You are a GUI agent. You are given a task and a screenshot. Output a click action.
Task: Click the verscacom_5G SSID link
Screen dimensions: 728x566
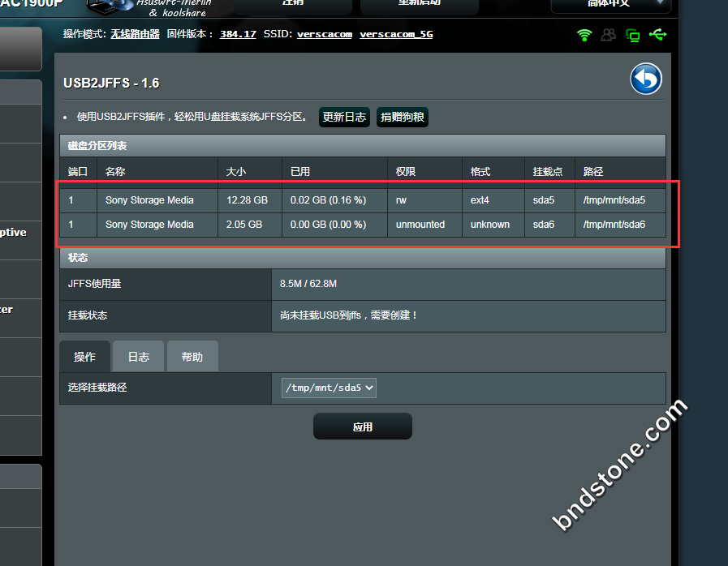pos(396,34)
